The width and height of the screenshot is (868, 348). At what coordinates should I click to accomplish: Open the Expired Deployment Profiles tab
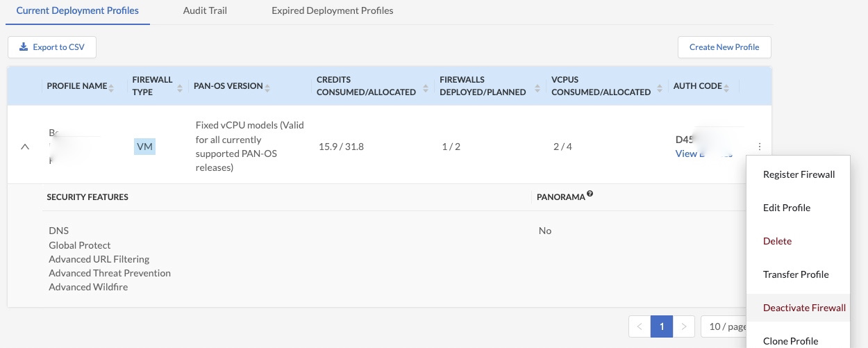coord(332,11)
